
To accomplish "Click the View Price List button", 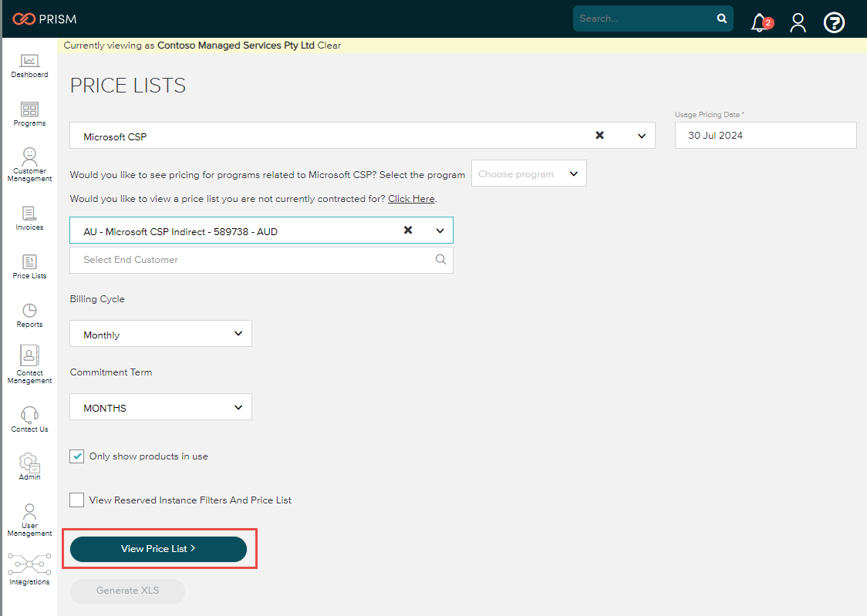I will pyautogui.click(x=160, y=548).
